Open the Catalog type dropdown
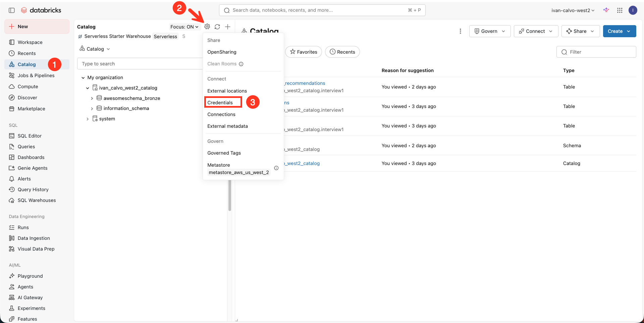 (95, 49)
